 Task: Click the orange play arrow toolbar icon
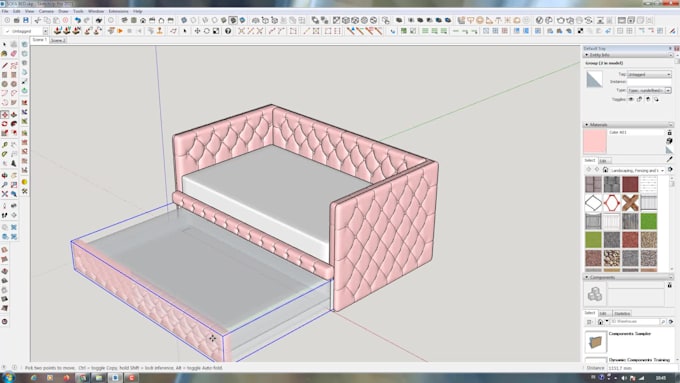pos(120,31)
